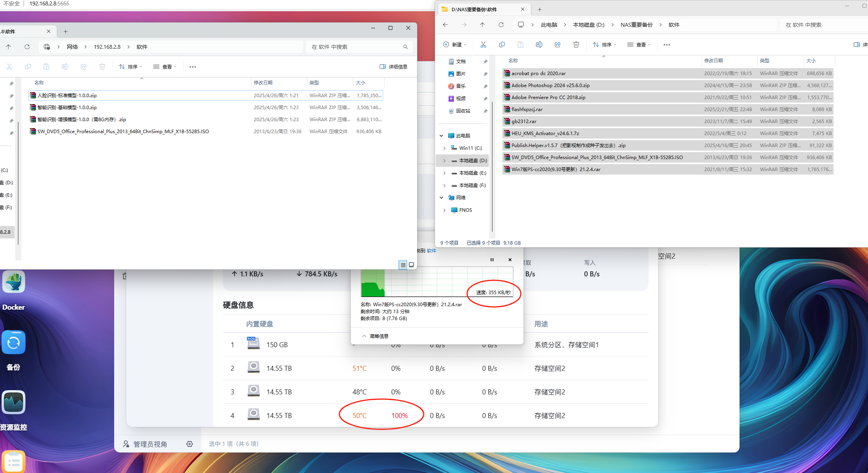Screen dimensions: 868x473
Task: Close the file copy progress dialog
Action: [510, 260]
